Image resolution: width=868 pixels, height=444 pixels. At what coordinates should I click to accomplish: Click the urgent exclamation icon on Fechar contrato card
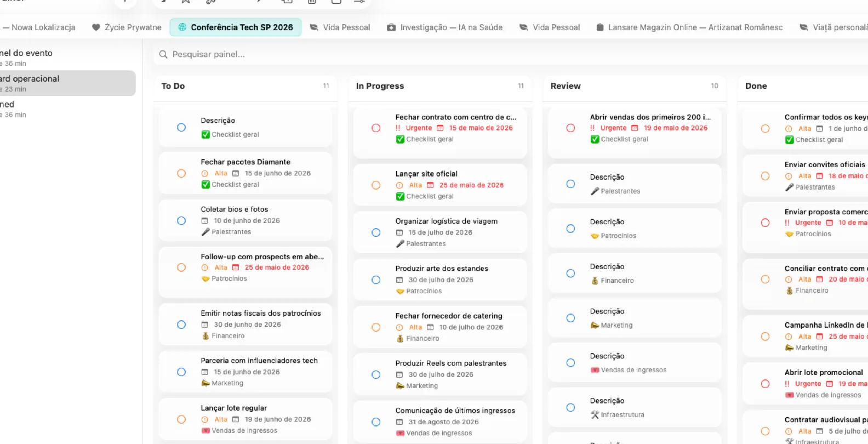398,128
